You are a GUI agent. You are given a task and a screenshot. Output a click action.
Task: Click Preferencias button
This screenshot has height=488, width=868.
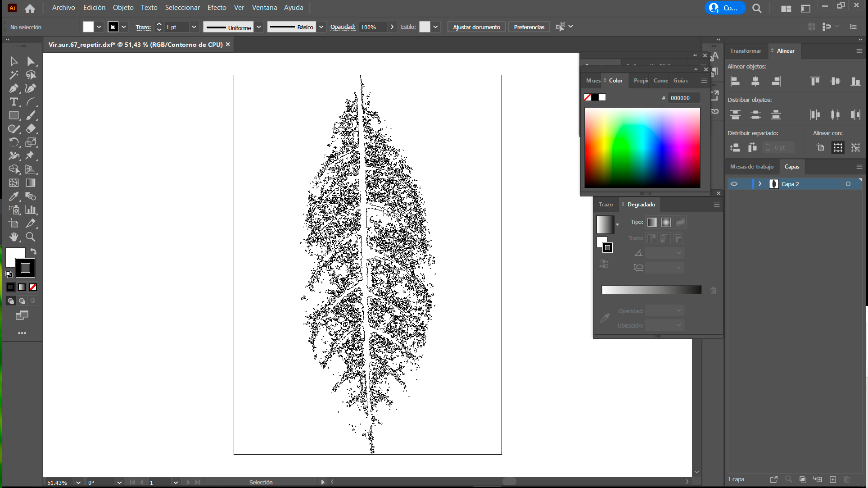click(x=529, y=27)
